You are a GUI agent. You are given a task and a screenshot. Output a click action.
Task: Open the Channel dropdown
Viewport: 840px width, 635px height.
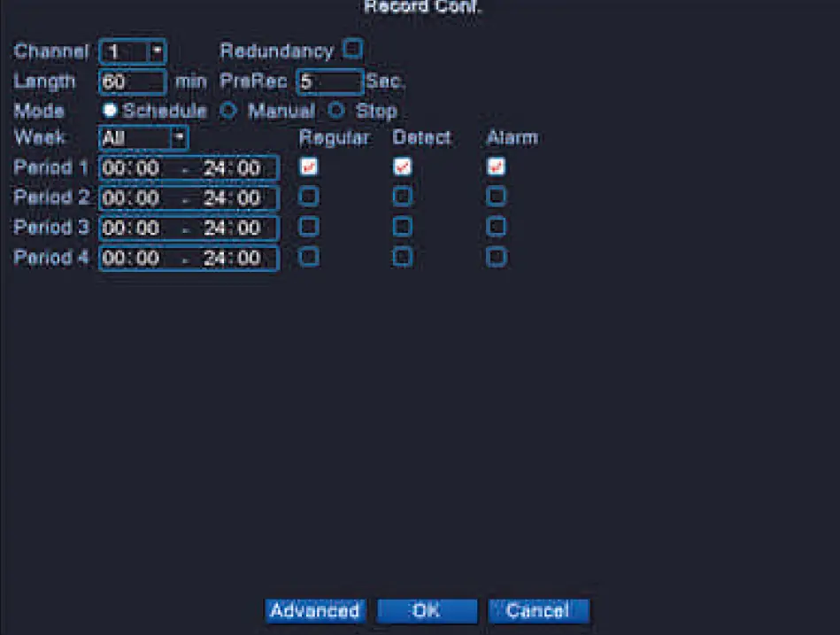click(132, 51)
